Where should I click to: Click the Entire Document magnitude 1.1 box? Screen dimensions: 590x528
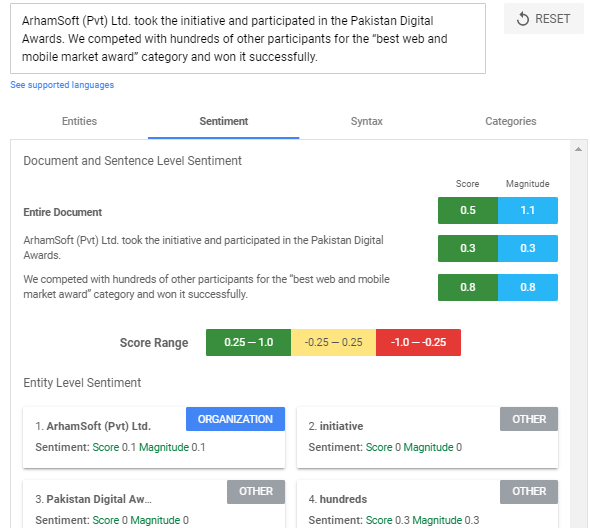coord(528,210)
